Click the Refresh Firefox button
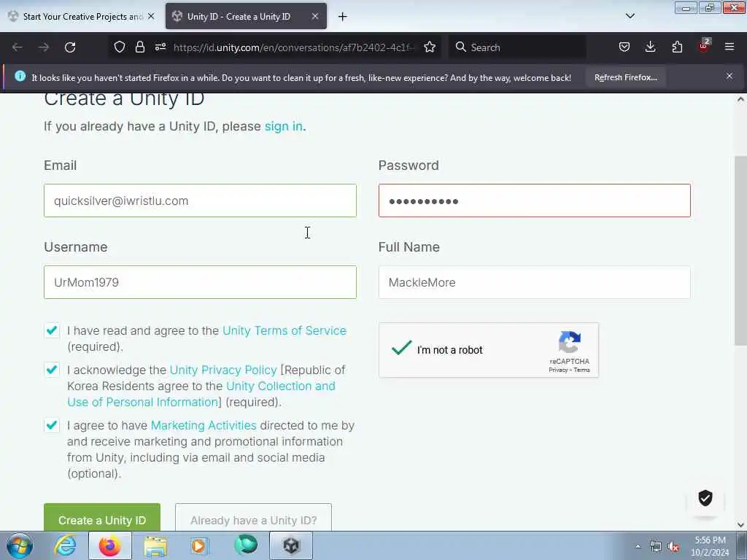Viewport: 747px width, 560px height. (625, 77)
